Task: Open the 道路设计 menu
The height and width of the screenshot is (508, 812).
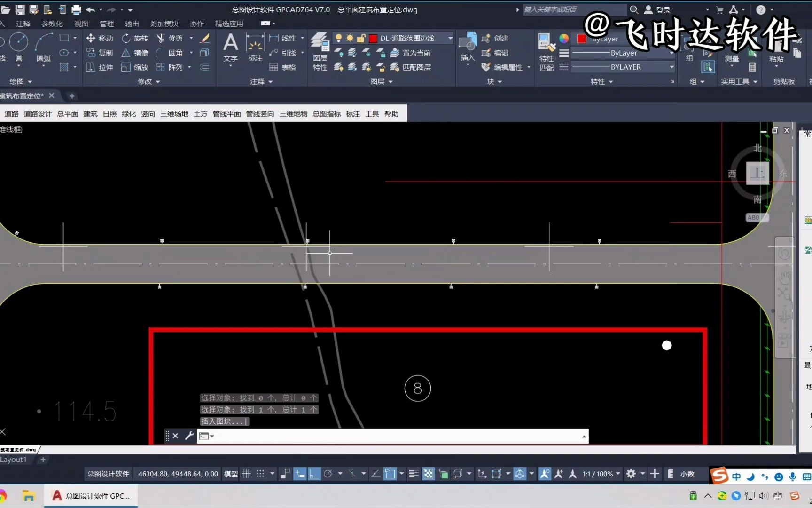Action: pyautogui.click(x=38, y=113)
